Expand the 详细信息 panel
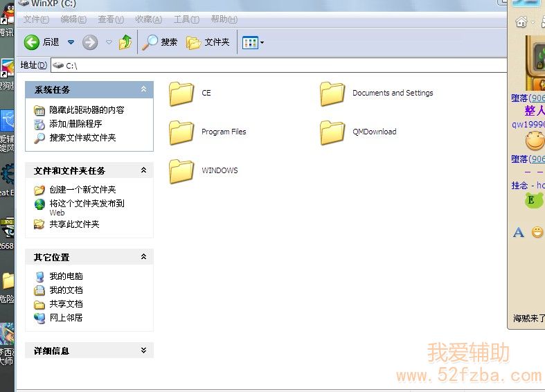Screen dimensions: 545x392 pyautogui.click(x=143, y=350)
